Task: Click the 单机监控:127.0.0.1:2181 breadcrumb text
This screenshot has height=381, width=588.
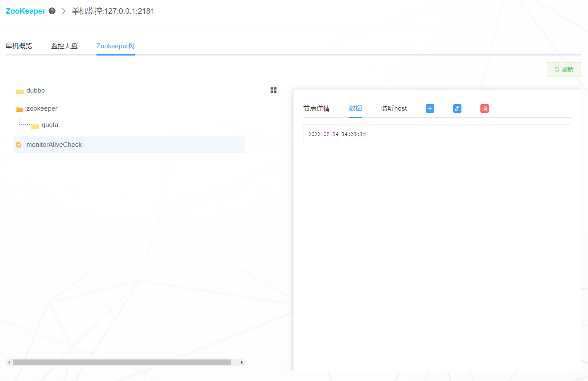Action: 113,11
